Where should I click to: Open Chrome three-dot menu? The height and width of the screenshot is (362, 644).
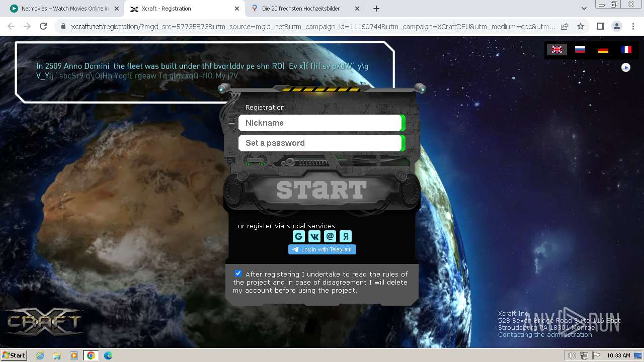632,26
